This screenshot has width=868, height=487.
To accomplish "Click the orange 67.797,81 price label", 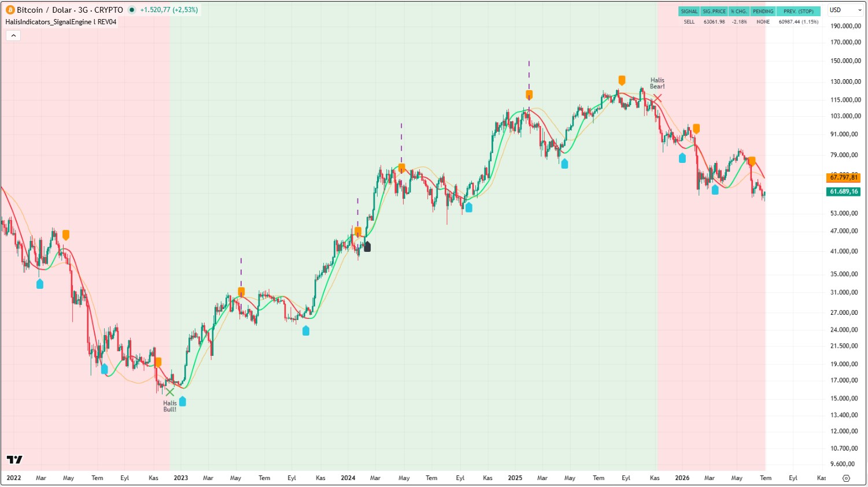I will pos(844,177).
